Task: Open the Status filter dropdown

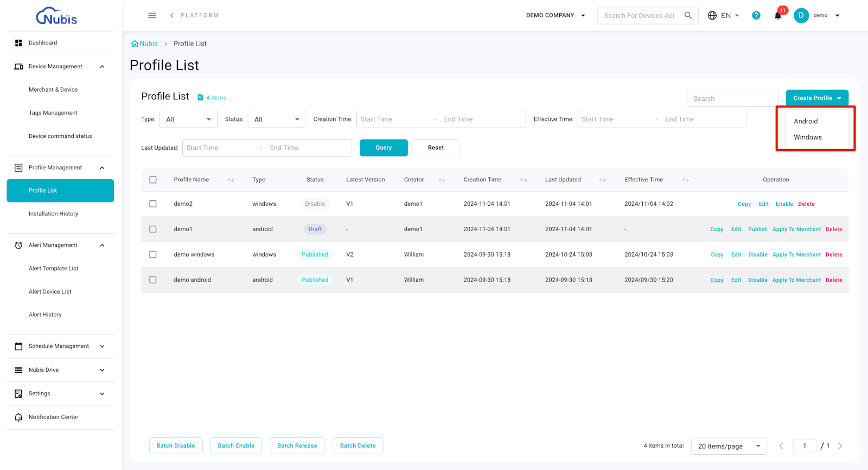Action: pos(277,119)
